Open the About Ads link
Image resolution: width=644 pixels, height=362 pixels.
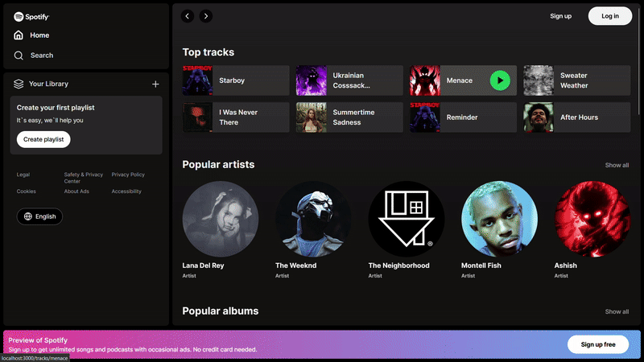(x=76, y=191)
